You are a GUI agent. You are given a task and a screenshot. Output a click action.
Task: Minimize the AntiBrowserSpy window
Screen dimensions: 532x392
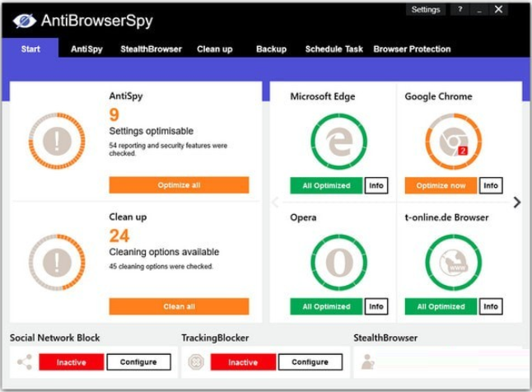pyautogui.click(x=479, y=10)
